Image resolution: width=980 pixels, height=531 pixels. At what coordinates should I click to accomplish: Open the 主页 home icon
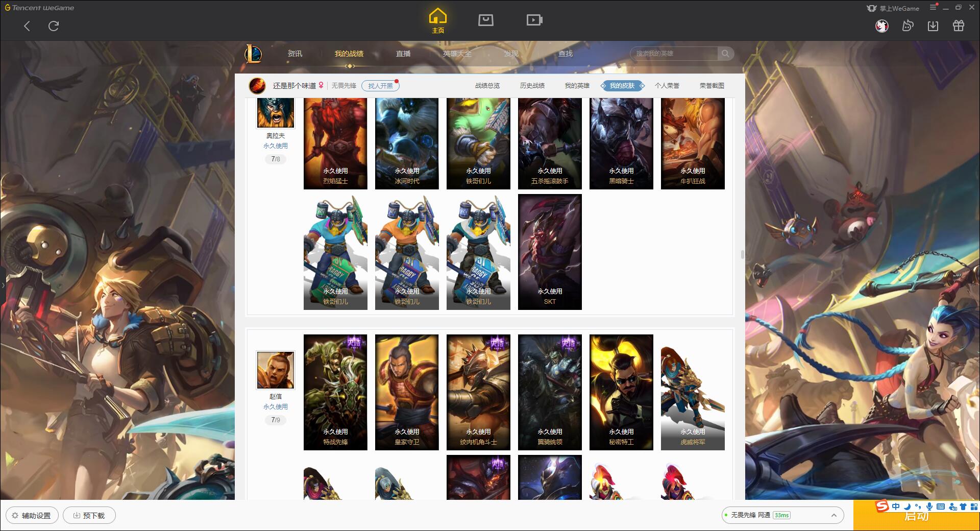click(x=438, y=20)
